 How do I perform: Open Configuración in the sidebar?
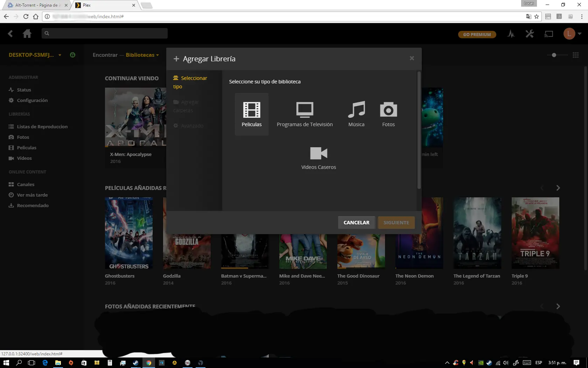28,100
